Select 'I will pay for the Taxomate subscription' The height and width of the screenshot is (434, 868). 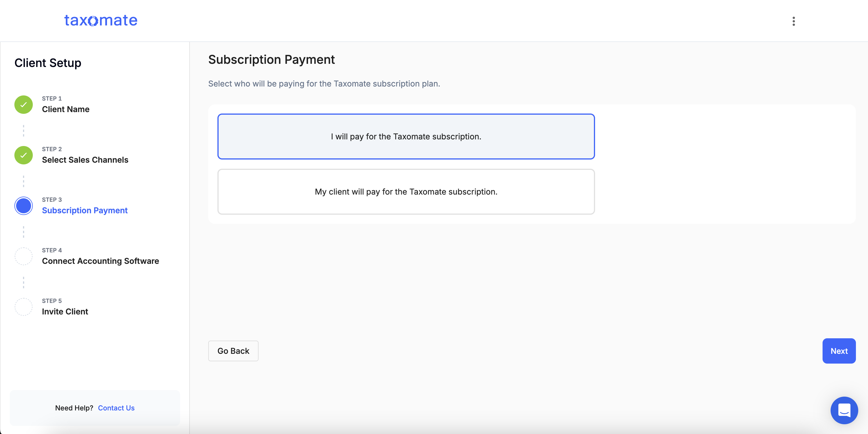click(406, 136)
